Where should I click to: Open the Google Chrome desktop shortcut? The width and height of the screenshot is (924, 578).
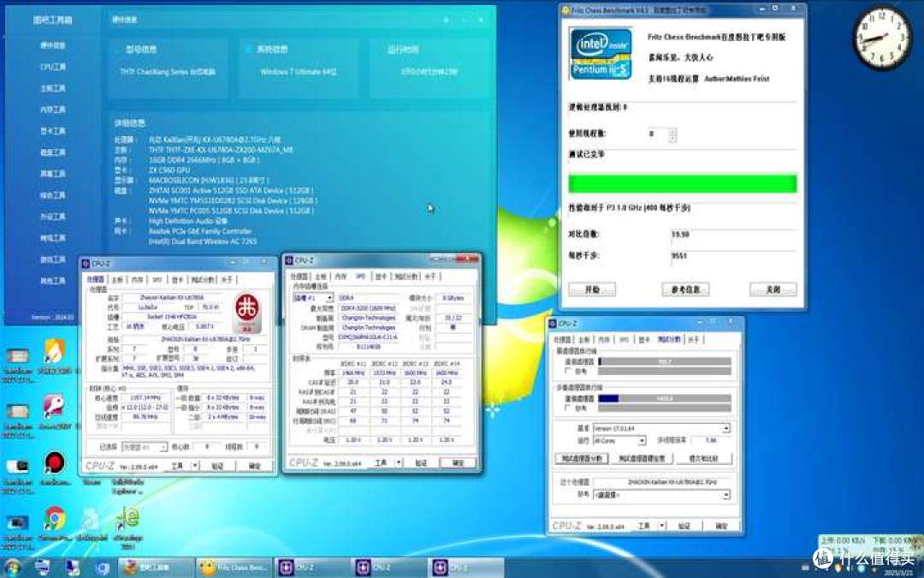pyautogui.click(x=55, y=519)
